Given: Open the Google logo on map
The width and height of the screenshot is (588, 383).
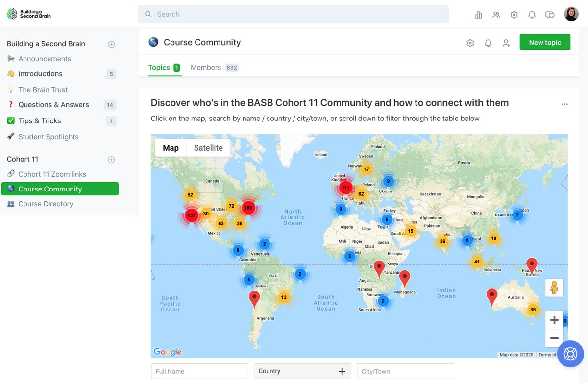Looking at the screenshot, I should pyautogui.click(x=168, y=352).
